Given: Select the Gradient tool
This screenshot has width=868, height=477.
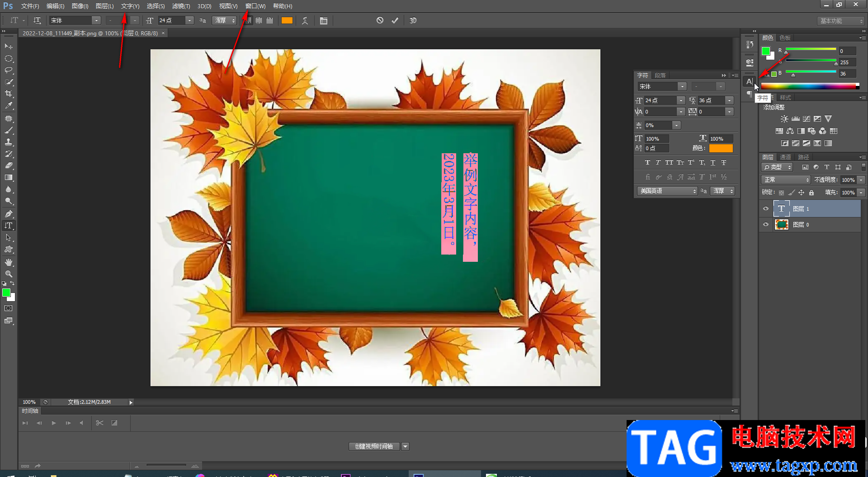Looking at the screenshot, I should click(x=9, y=178).
